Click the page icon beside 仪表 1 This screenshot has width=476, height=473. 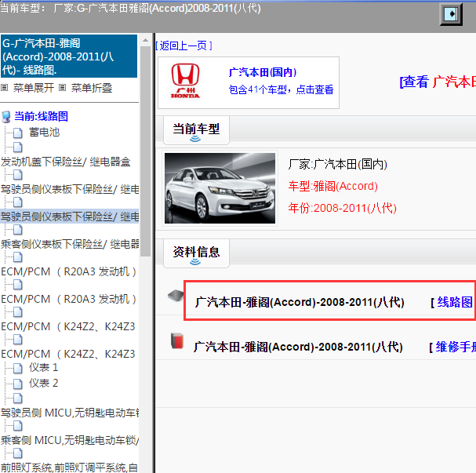18,368
